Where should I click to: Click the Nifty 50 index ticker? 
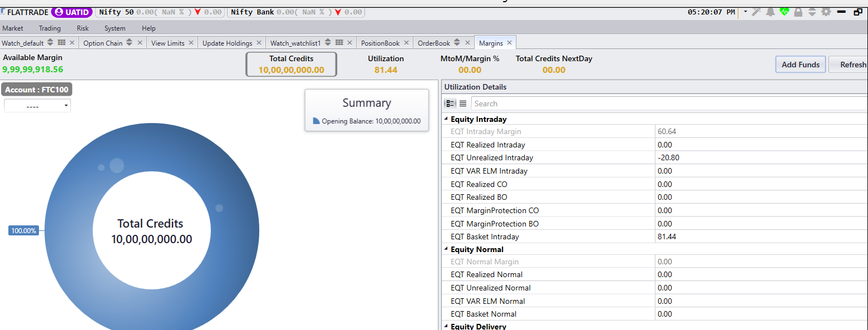point(160,12)
